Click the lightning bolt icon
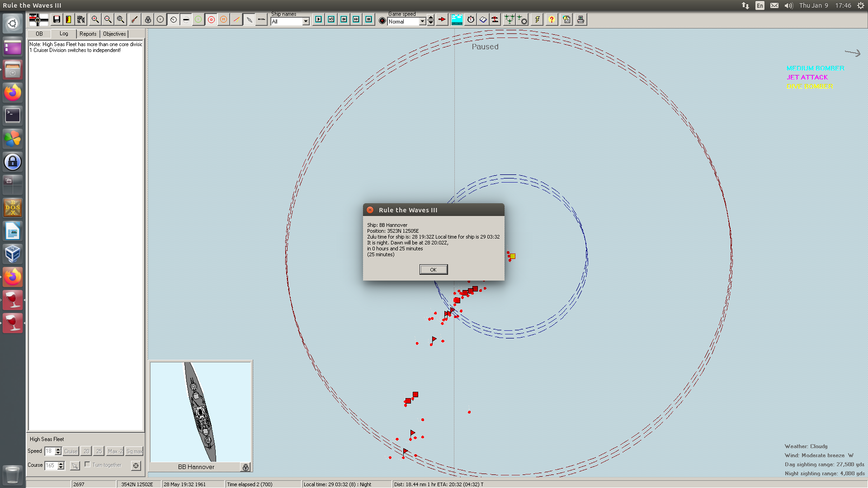Screen dimensions: 868x488 (x=537, y=19)
